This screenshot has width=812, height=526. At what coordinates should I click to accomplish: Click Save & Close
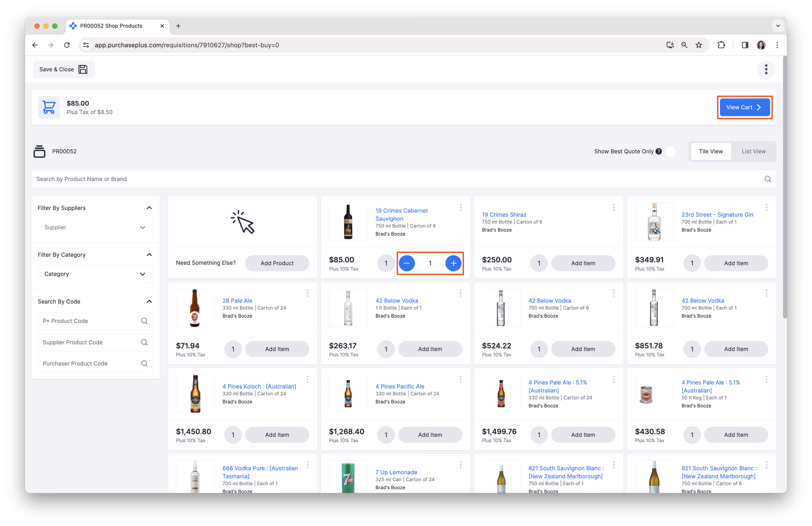pos(64,69)
